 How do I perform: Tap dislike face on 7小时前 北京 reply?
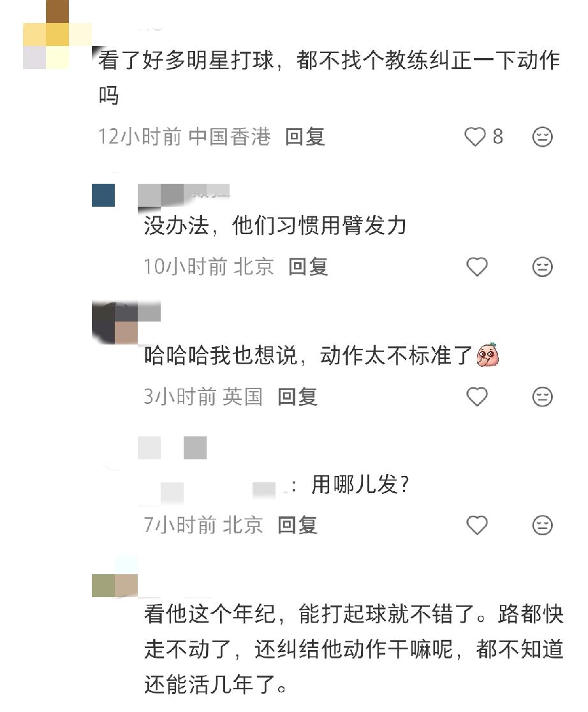tap(542, 525)
